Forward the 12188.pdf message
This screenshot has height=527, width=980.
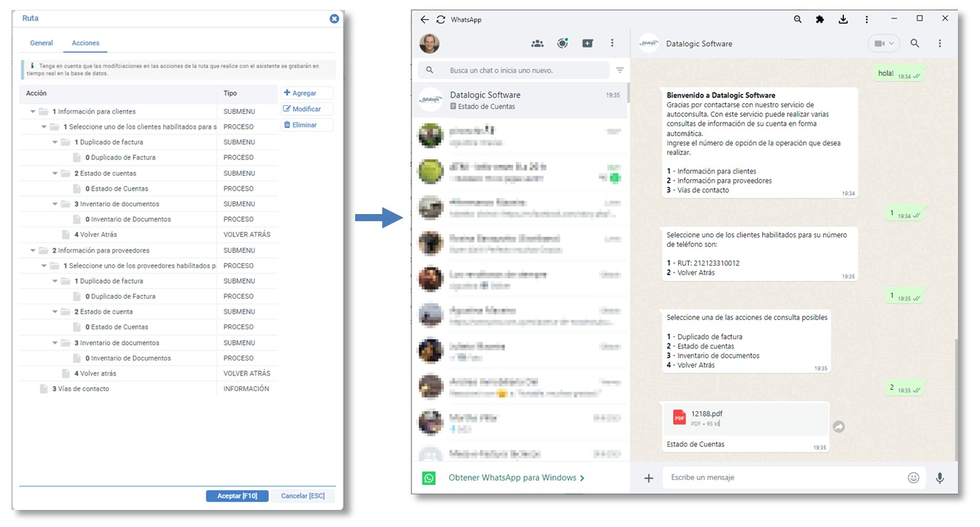[x=839, y=427]
